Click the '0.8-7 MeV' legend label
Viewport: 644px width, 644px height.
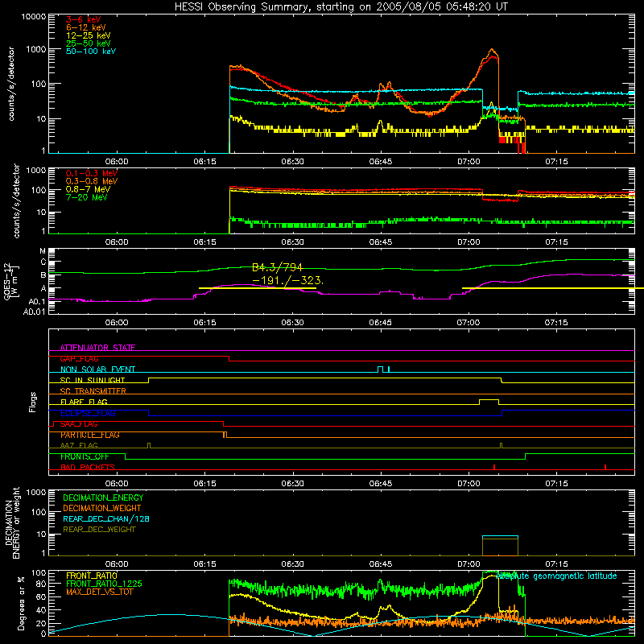88,189
